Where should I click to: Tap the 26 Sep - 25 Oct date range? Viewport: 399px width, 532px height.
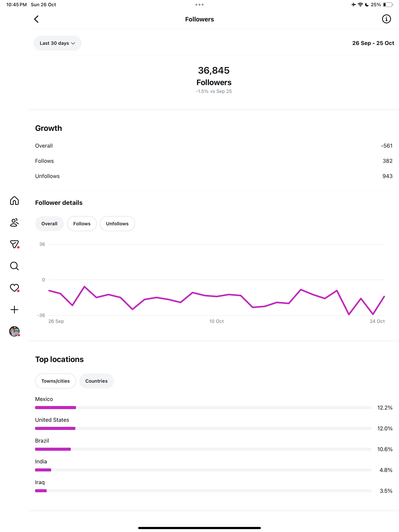pos(373,43)
